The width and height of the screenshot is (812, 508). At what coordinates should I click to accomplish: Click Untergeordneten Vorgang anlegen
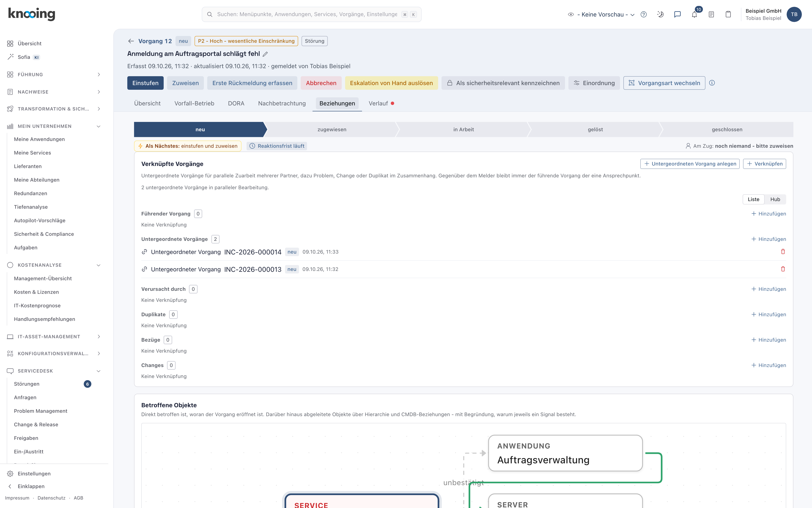click(690, 164)
